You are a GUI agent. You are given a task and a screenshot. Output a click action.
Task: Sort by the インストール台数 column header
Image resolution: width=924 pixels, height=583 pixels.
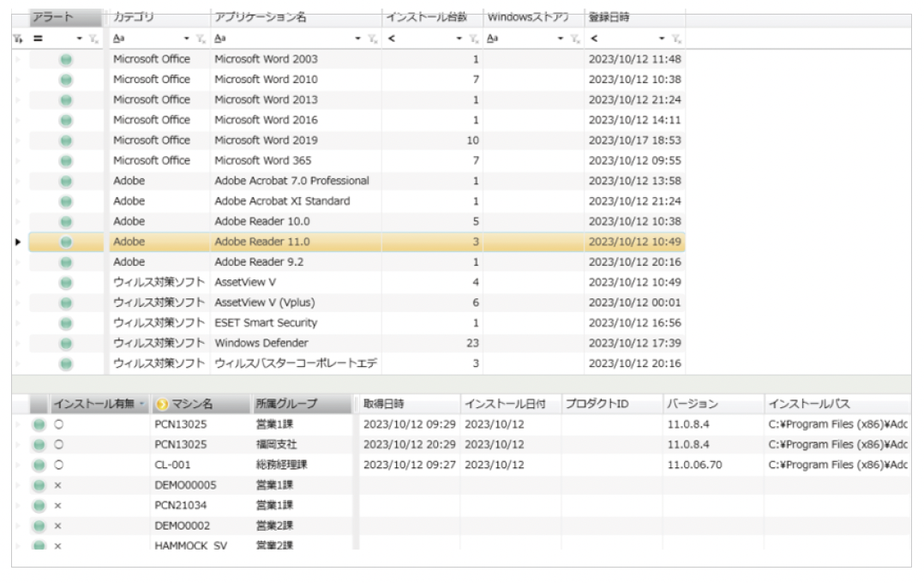[433, 18]
